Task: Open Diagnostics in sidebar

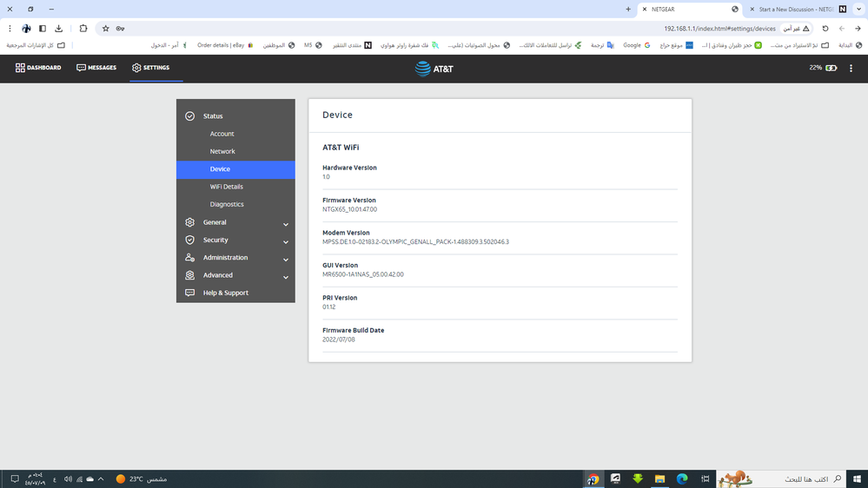Action: [x=227, y=204]
